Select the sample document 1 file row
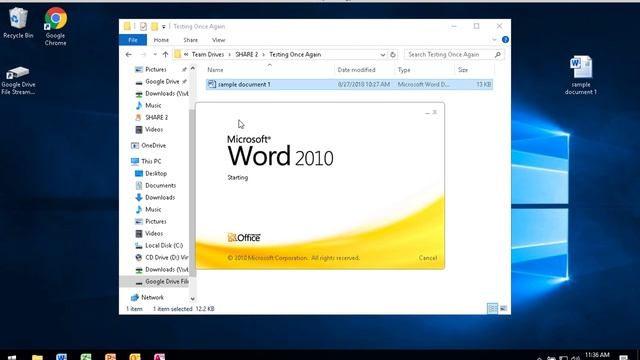The image size is (640, 360). coord(349,84)
